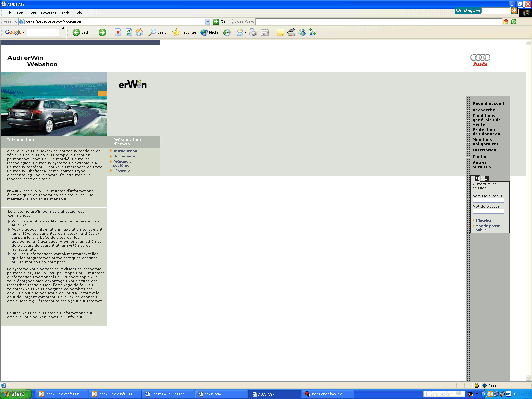Expand the address bar URL dropdown
The width and height of the screenshot is (532, 399).
pyautogui.click(x=208, y=22)
